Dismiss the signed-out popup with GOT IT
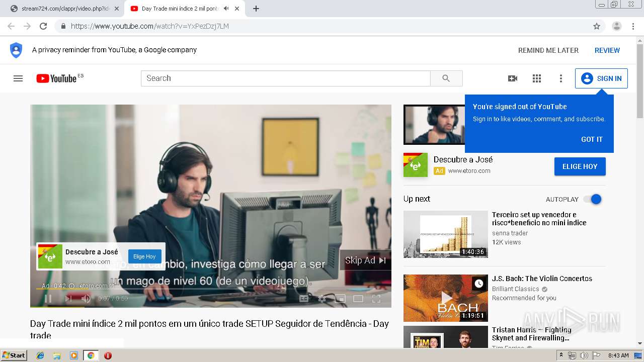 pyautogui.click(x=592, y=139)
